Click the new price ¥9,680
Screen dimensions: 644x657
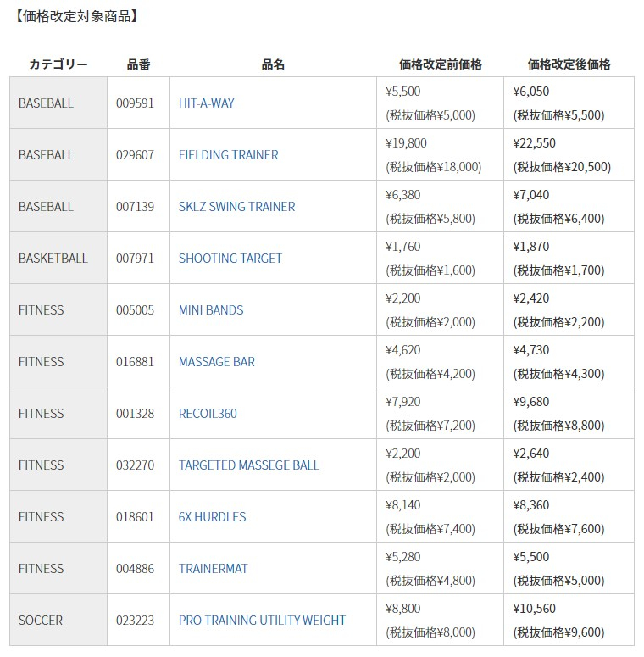point(531,402)
